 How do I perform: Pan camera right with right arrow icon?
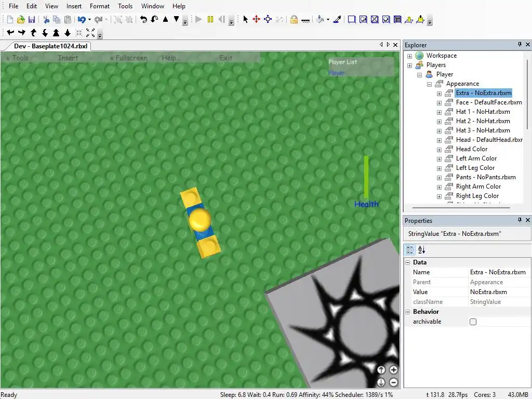coord(22,33)
